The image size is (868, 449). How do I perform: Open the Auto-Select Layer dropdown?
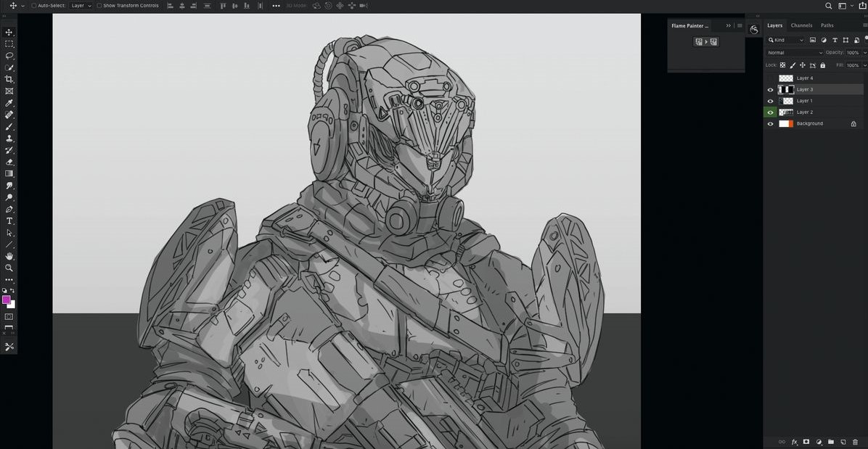(81, 6)
